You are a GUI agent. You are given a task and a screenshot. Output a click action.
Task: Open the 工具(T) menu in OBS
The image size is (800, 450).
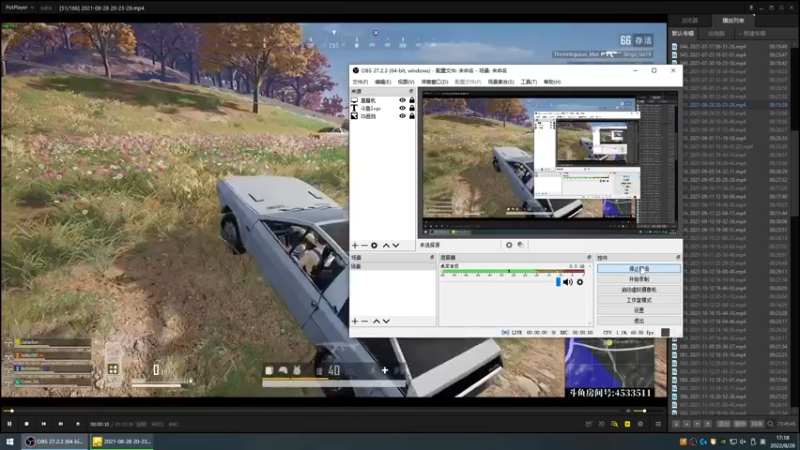tap(529, 82)
